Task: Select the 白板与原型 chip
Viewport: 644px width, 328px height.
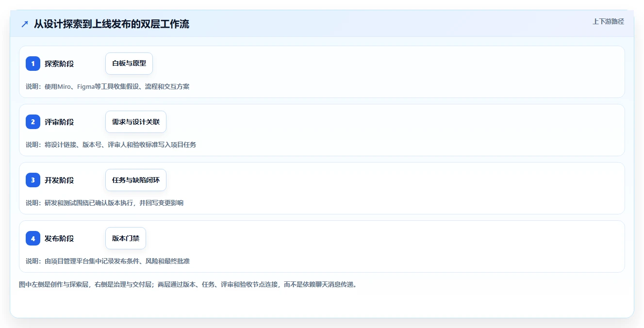Action: tap(129, 64)
